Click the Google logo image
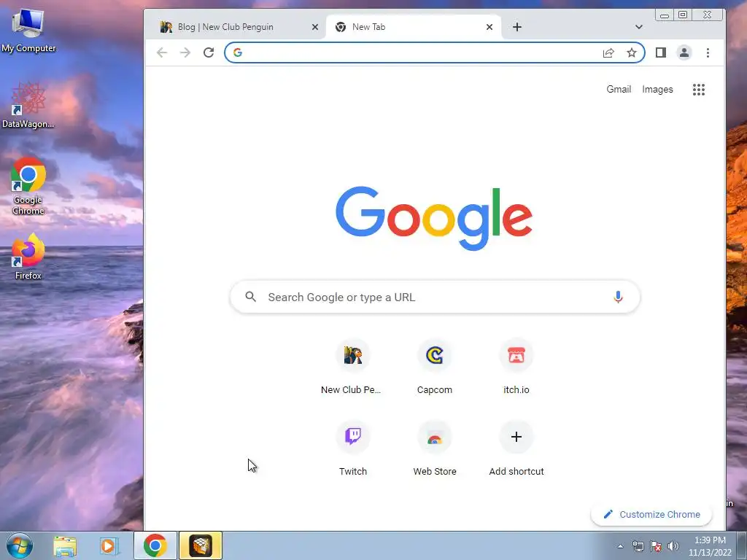 (434, 217)
